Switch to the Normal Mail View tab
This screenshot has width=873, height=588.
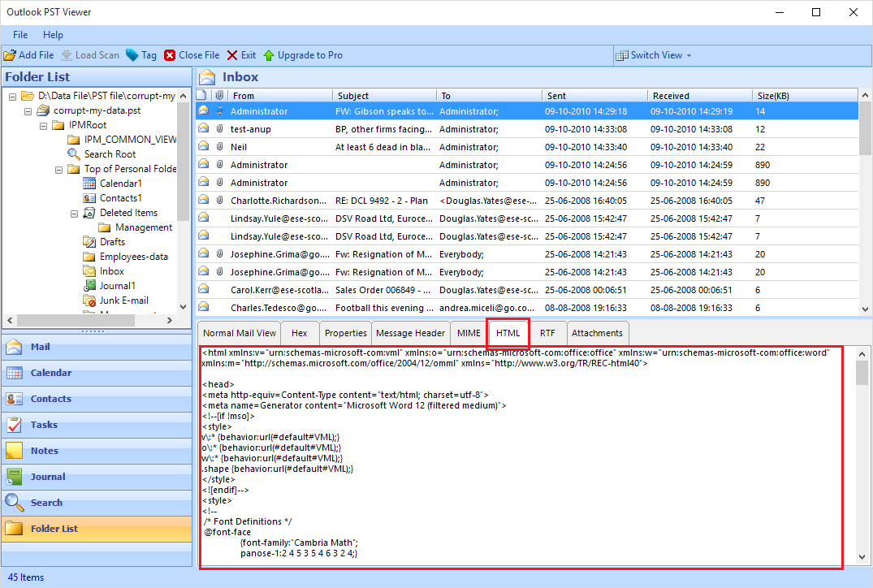tap(240, 333)
